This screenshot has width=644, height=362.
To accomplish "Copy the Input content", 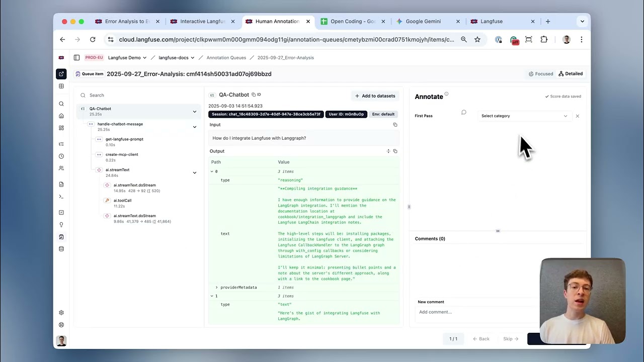I will 395,125.
